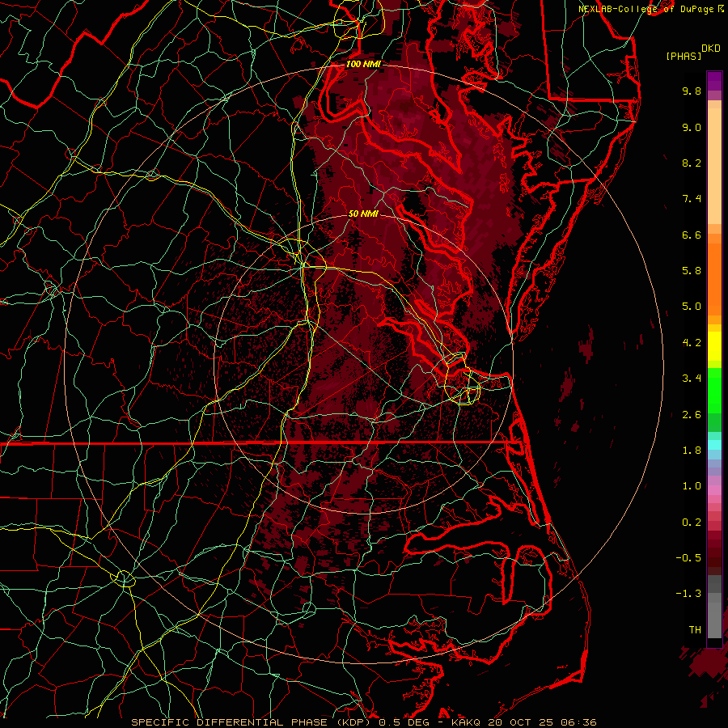Click the 1.0 scale value

692,486
